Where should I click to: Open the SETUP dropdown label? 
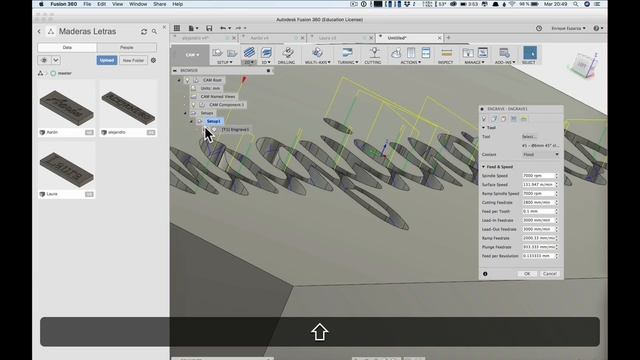click(x=224, y=62)
